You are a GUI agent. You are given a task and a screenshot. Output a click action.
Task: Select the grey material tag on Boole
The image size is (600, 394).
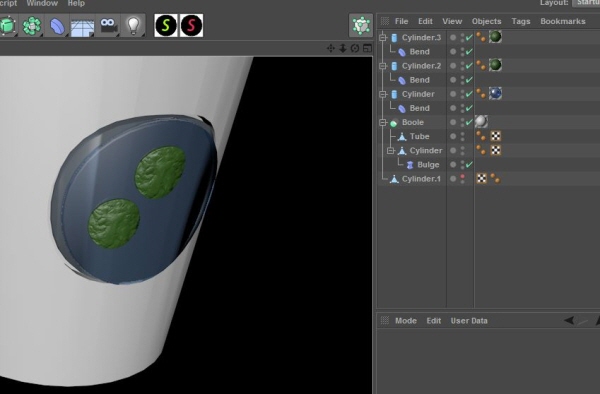[x=481, y=121]
